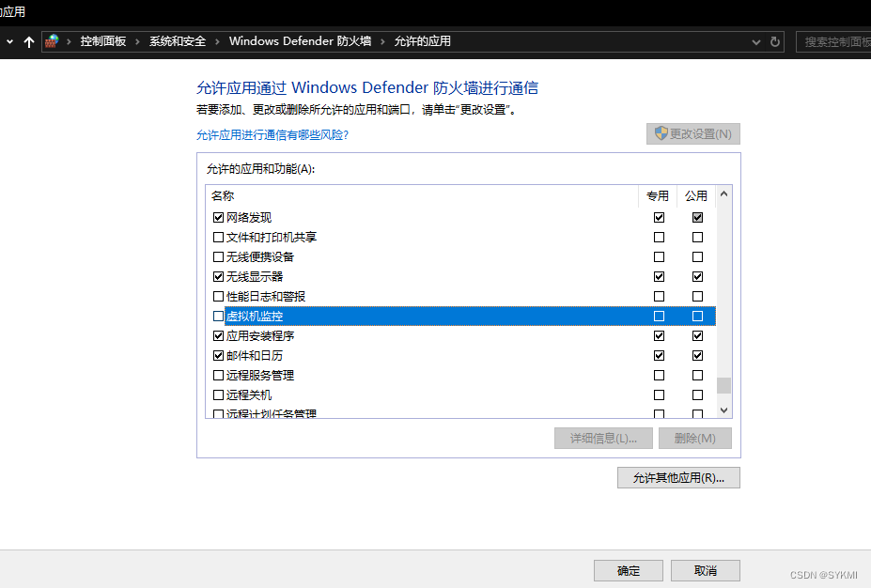
Task: Click the firewall icon in address bar
Action: [x=52, y=41]
